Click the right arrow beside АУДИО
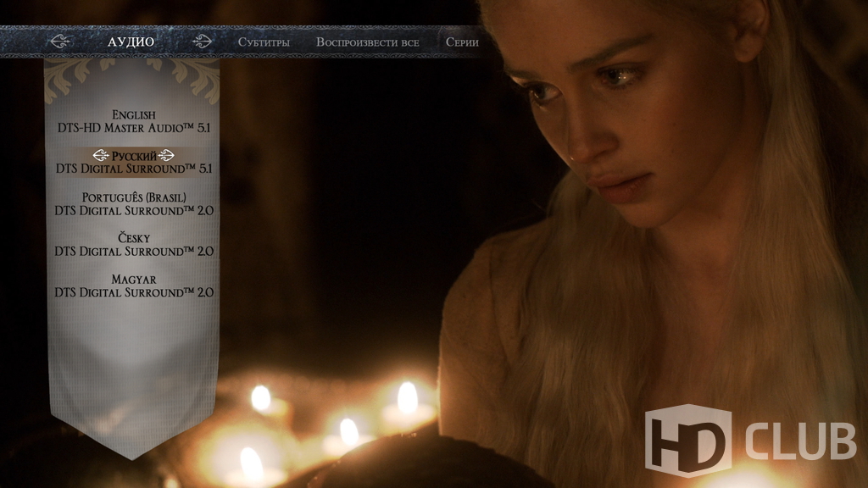Viewport: 868px width, 488px height. (x=202, y=42)
